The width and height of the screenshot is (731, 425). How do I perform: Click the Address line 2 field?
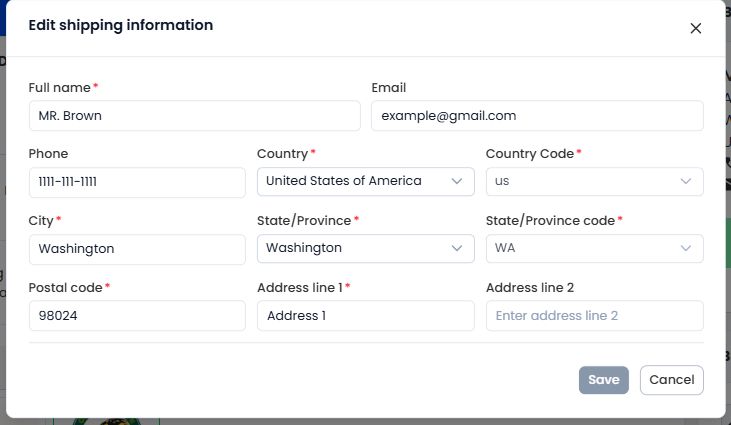[594, 315]
